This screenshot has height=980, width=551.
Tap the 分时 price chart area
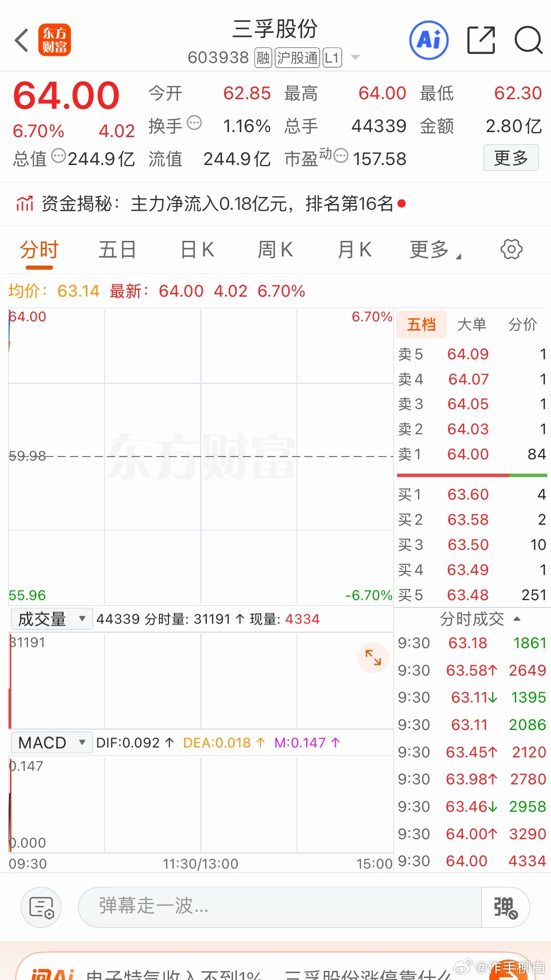201,456
